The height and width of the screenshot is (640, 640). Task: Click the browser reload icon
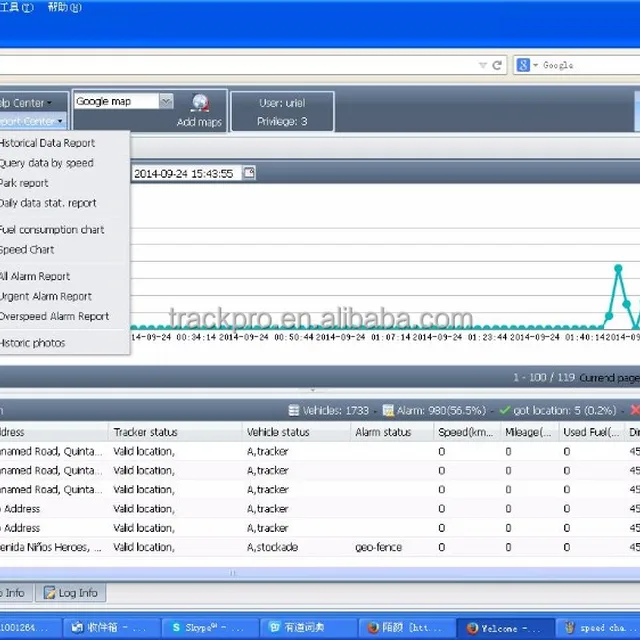(x=497, y=65)
